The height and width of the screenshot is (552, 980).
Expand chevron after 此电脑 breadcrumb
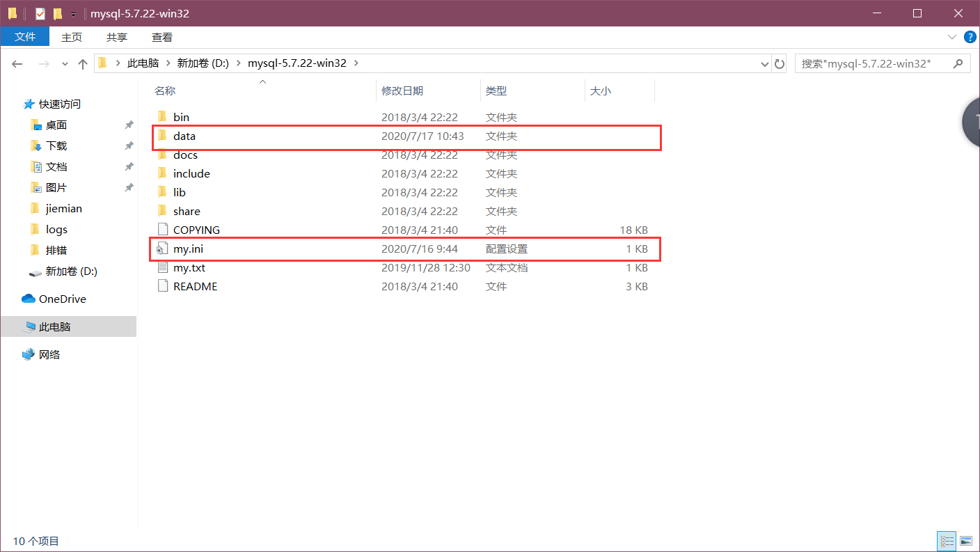tap(168, 63)
